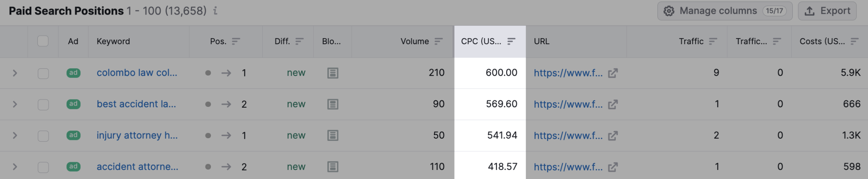Screen dimensions: 868x179
Task: Open the info icon beside Paid Search Positions
Action: (215, 11)
